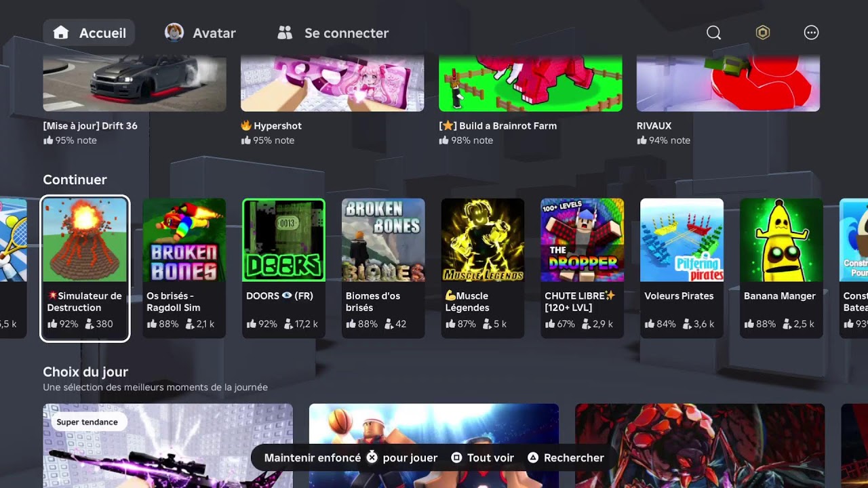
Task: Open Drift 36 car game thumbnail
Action: 134,83
